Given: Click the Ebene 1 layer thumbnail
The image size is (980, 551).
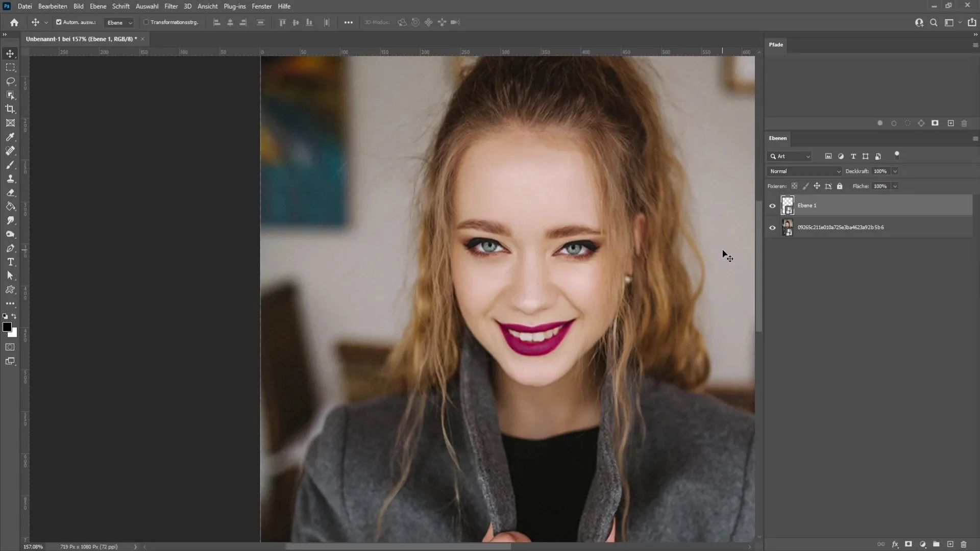Looking at the screenshot, I should (x=787, y=205).
